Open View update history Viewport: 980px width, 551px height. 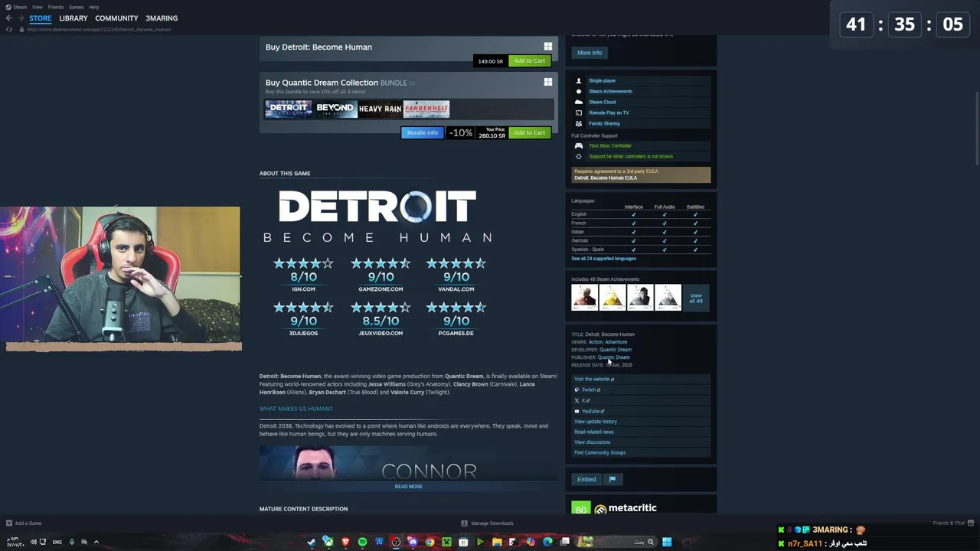pyautogui.click(x=595, y=422)
